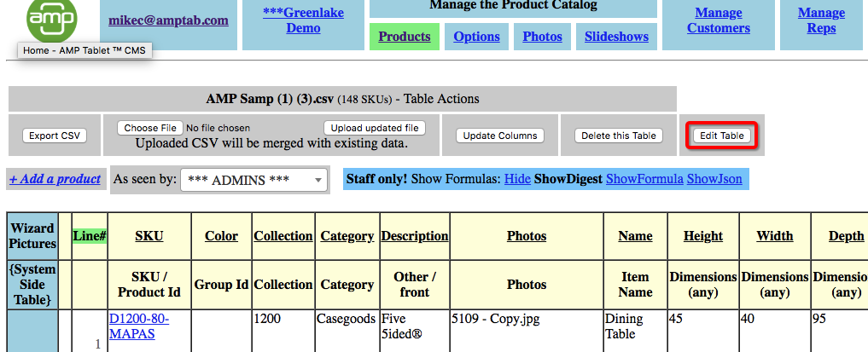This screenshot has width=868, height=352.
Task: Sort by the SKU column header
Action: [149, 236]
